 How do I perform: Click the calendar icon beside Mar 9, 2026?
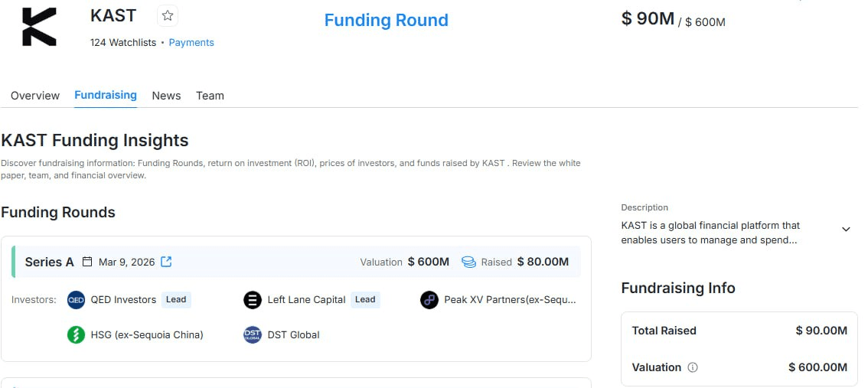(87, 262)
